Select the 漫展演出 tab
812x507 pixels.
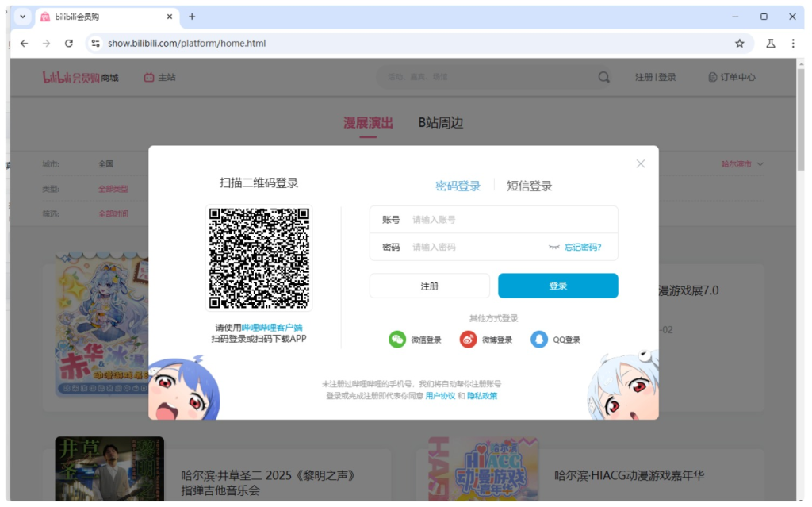[x=368, y=123]
